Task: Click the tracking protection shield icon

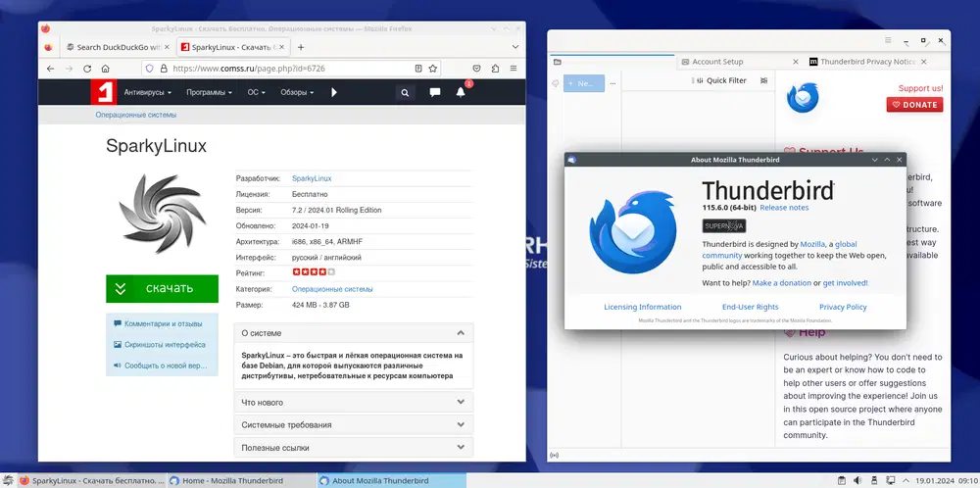Action: 149,69
